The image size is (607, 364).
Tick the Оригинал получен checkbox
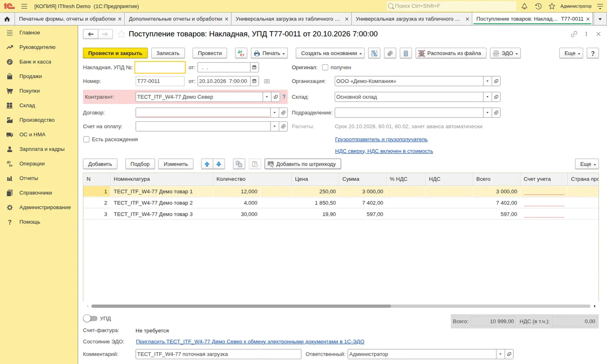(325, 67)
